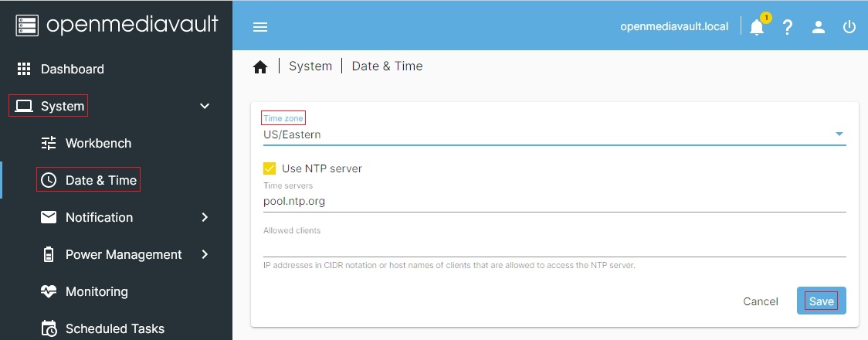Click the openmediavault logo
868x340 pixels.
pos(116,25)
